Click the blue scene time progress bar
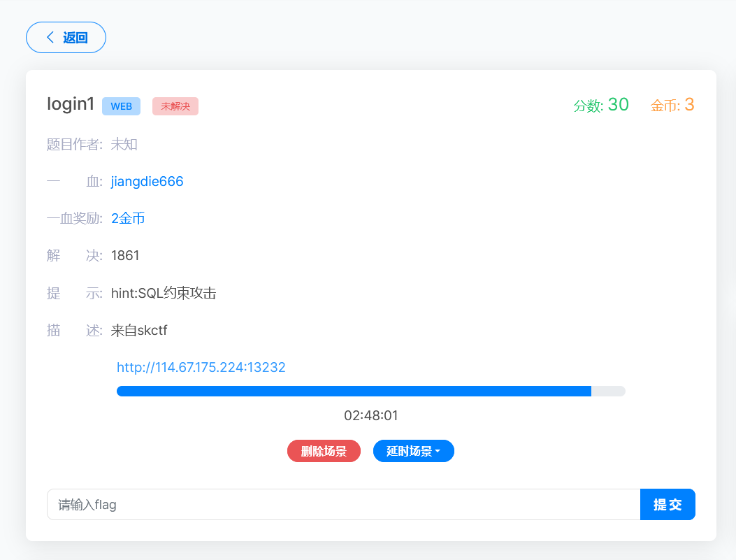Viewport: 736px width, 560px height. tap(371, 391)
